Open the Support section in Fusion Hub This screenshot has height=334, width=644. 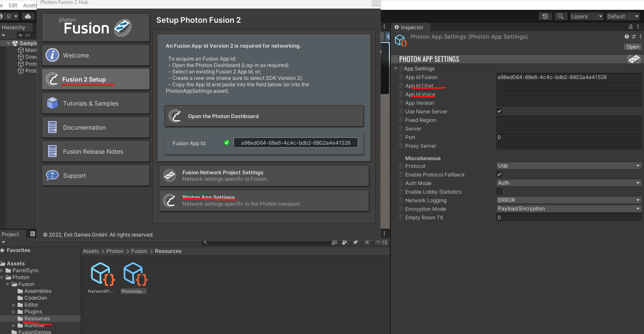click(x=96, y=176)
